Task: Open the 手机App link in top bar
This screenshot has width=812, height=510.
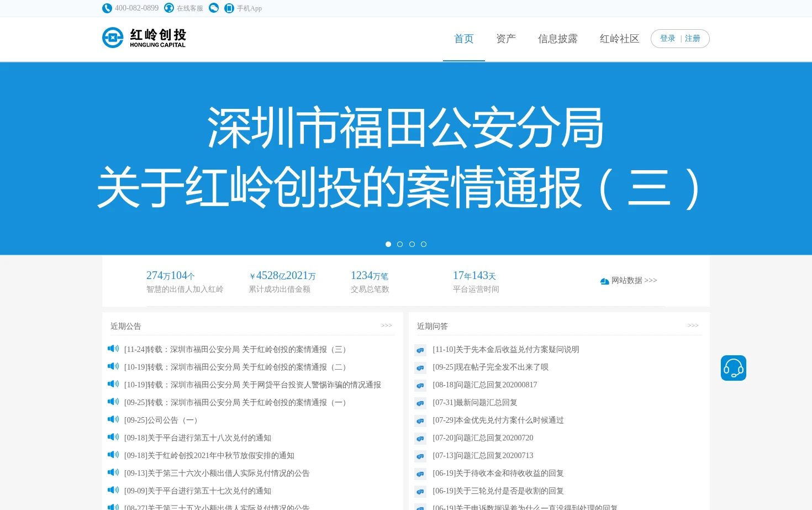Action: pyautogui.click(x=249, y=8)
